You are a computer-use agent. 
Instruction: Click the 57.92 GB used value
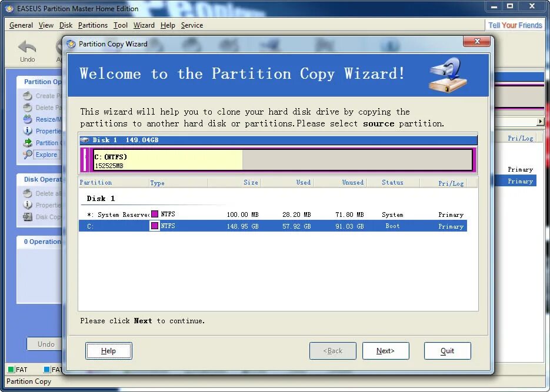click(x=296, y=226)
